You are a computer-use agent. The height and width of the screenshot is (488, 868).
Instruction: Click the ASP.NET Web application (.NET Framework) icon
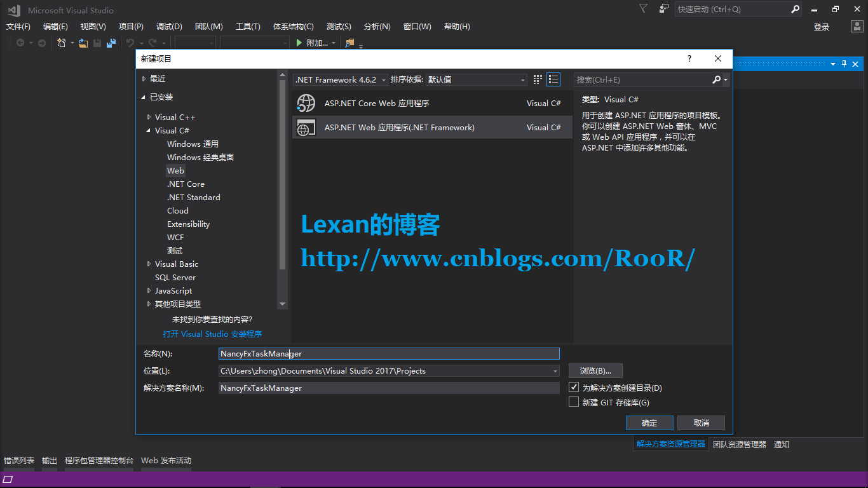[306, 127]
